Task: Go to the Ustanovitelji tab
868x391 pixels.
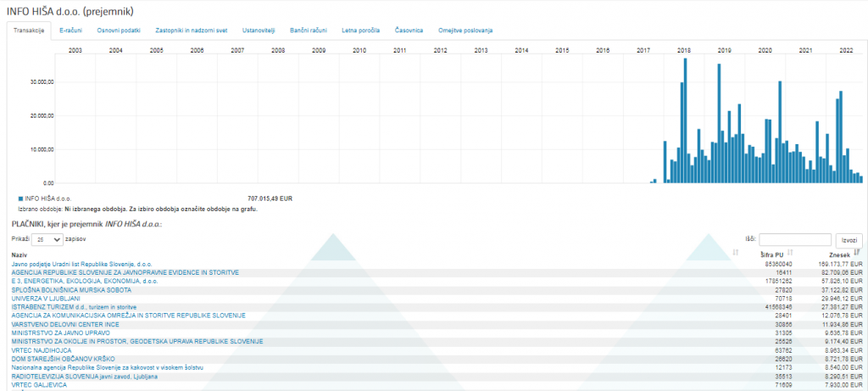Action: [x=260, y=31]
